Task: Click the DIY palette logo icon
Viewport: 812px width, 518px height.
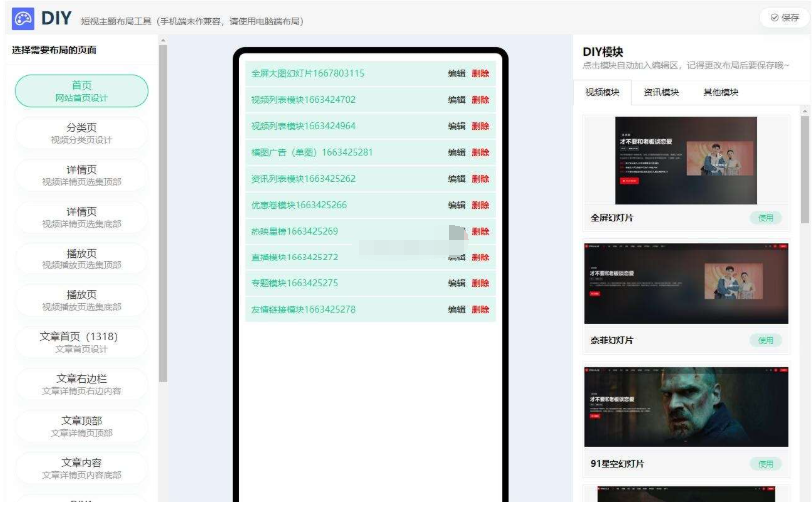Action: 23,19
